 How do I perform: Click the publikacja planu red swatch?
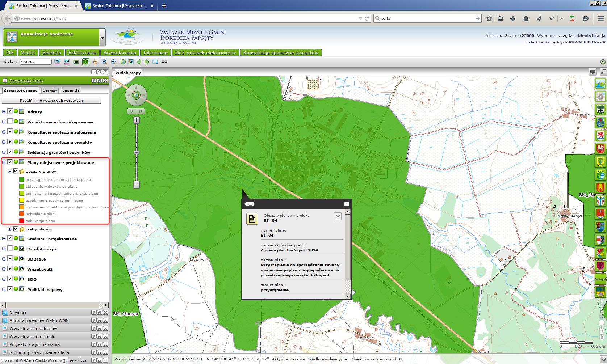click(22, 221)
